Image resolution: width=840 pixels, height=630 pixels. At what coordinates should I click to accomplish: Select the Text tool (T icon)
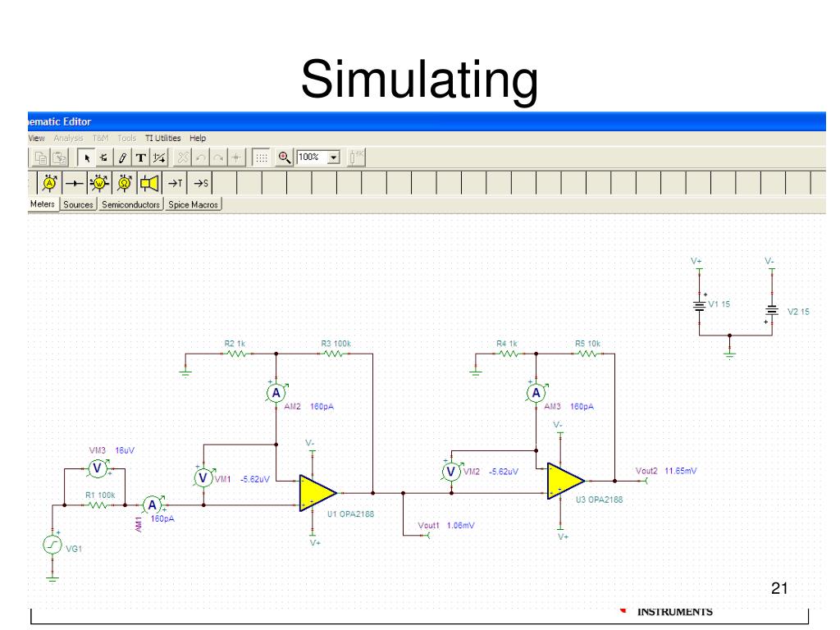[x=140, y=157]
